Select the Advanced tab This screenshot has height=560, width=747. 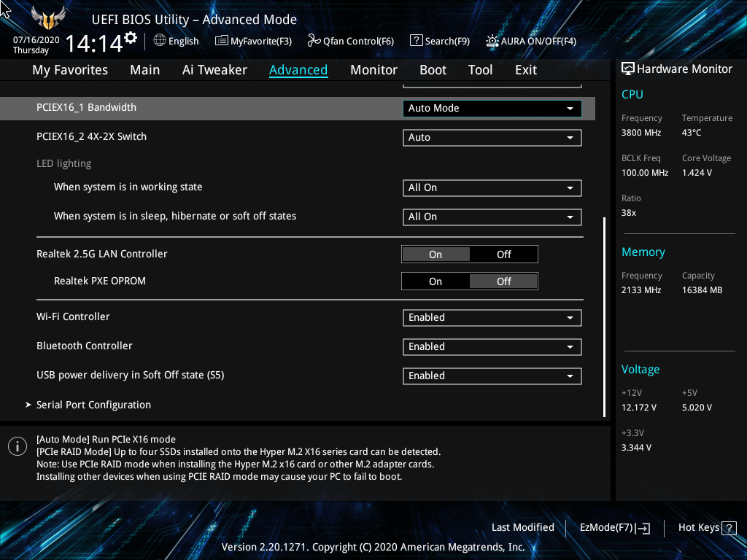298,69
